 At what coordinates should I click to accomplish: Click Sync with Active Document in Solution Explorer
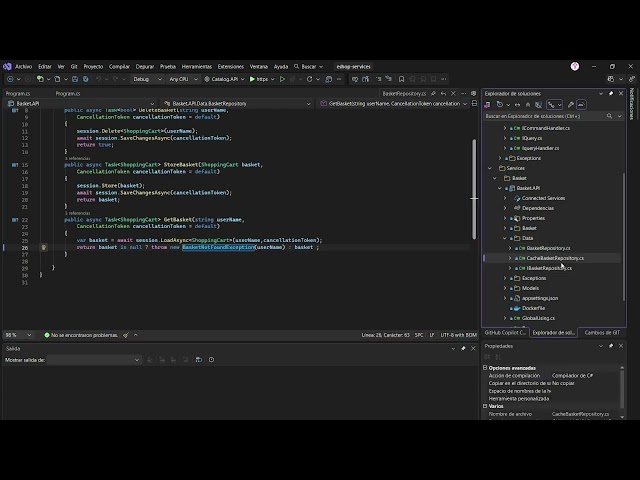[x=518, y=105]
